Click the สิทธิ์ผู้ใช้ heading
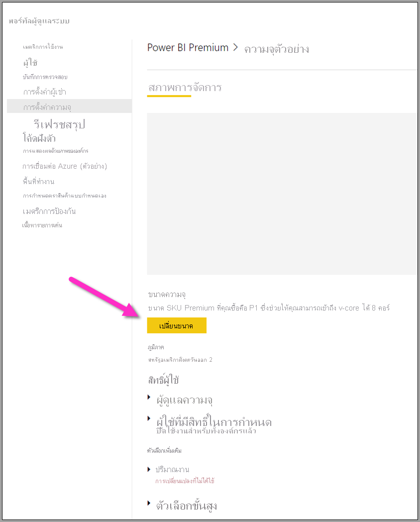420x522 pixels. click(163, 380)
